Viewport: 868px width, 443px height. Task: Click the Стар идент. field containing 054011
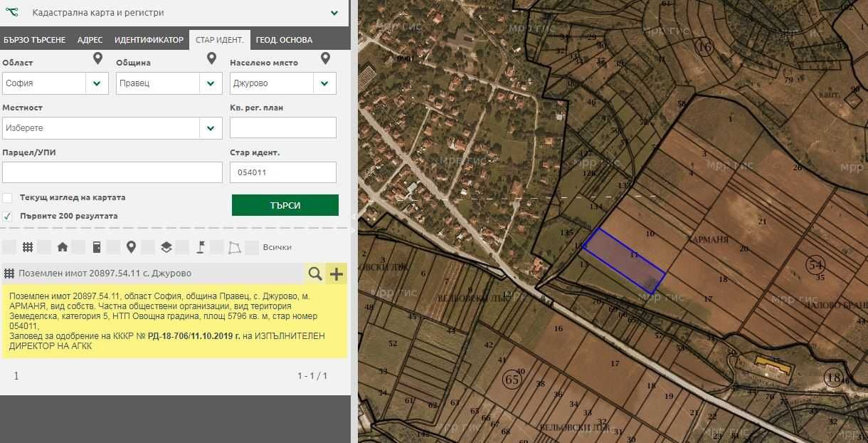pyautogui.click(x=283, y=172)
